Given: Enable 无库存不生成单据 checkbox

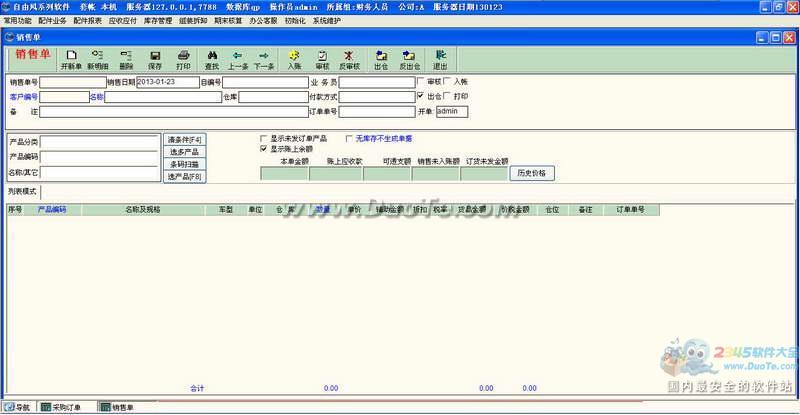Looking at the screenshot, I should click(x=349, y=138).
